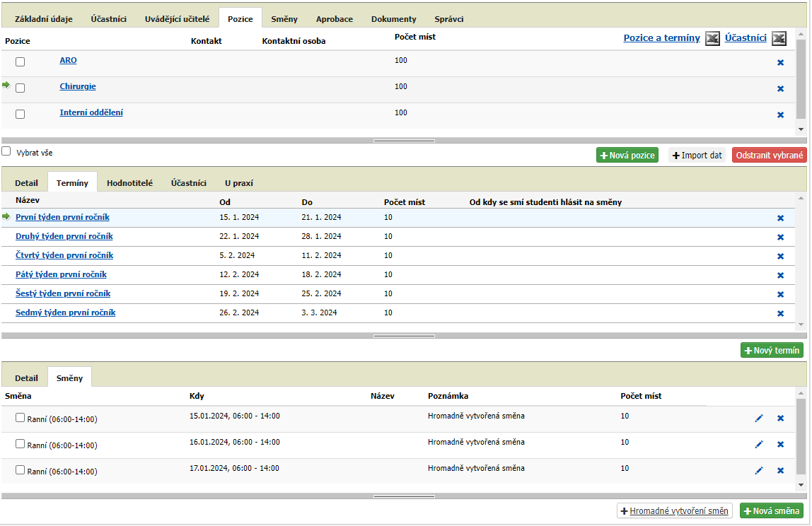Select the Ranní shift checkbox for 16.01.2024
Screen dimensions: 812x526
(x=21, y=444)
